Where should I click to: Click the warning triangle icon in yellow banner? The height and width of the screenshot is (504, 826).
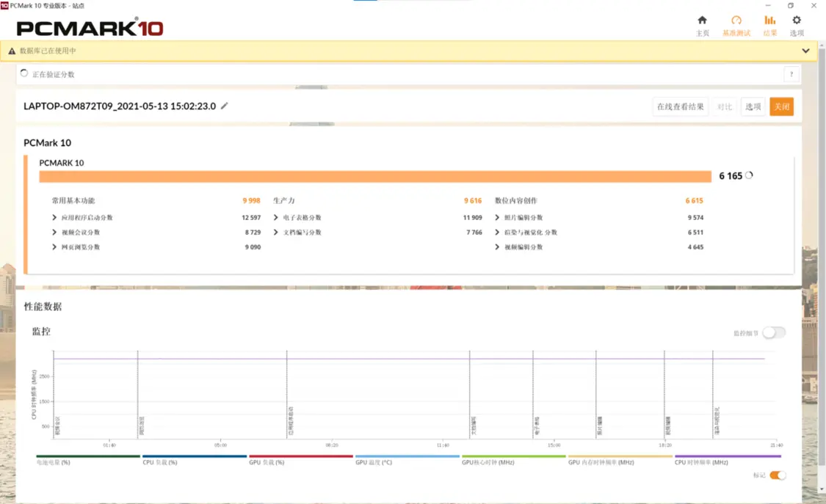pyautogui.click(x=12, y=51)
